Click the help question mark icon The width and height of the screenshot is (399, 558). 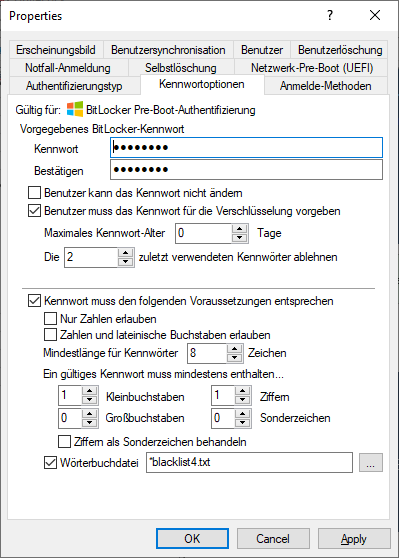click(x=330, y=15)
